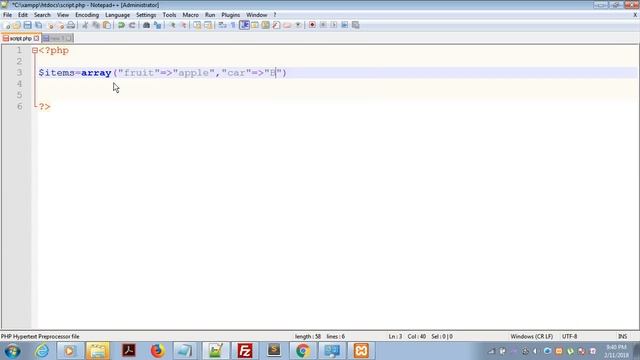This screenshot has height=360, width=640.
Task: Open the View menu
Action: pos(62,15)
